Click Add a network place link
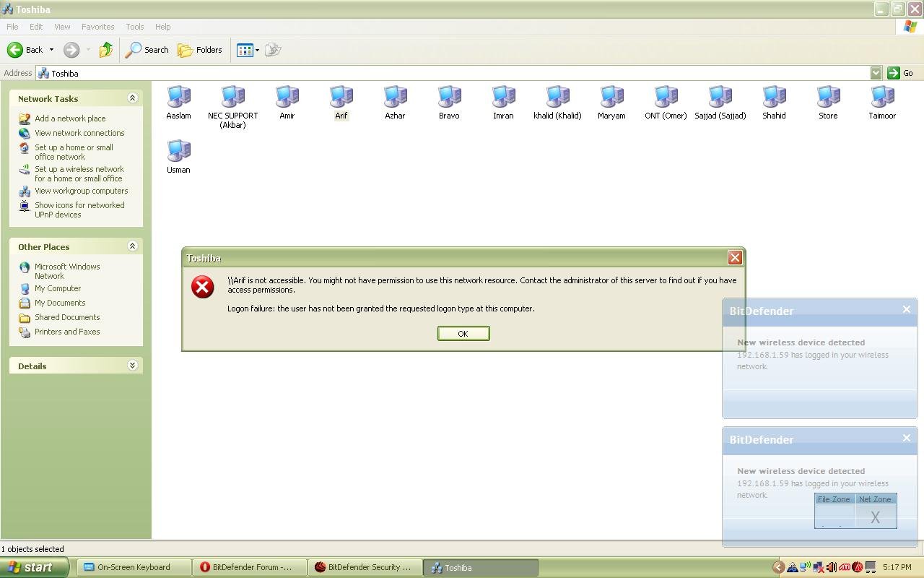 click(x=70, y=118)
